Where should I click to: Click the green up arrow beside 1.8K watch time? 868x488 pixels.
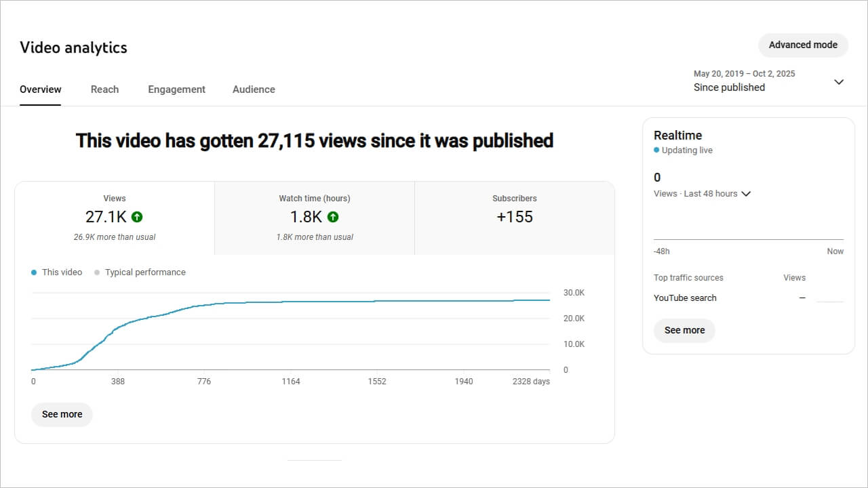pos(333,217)
